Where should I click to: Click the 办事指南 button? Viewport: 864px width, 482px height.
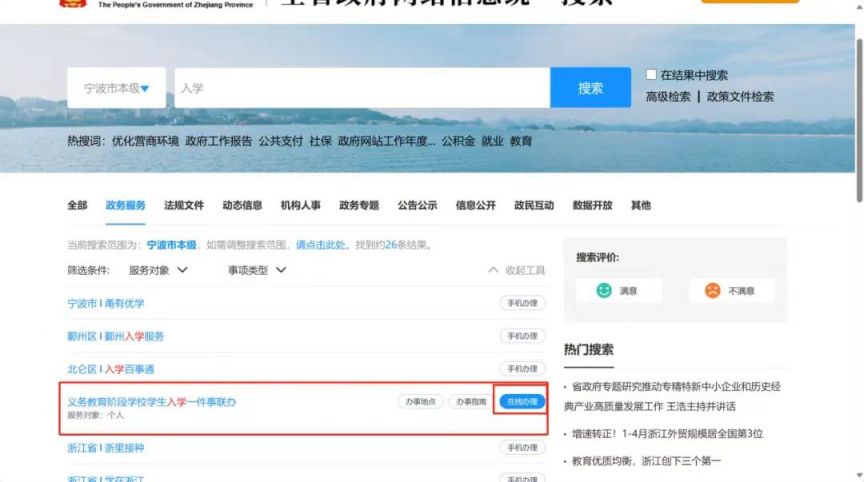[471, 402]
